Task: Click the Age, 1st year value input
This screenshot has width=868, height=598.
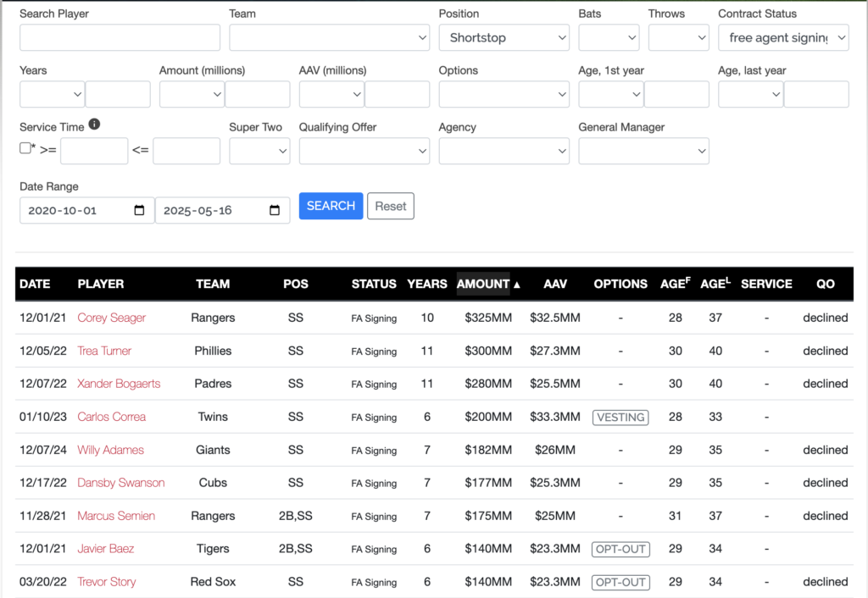Action: (676, 94)
